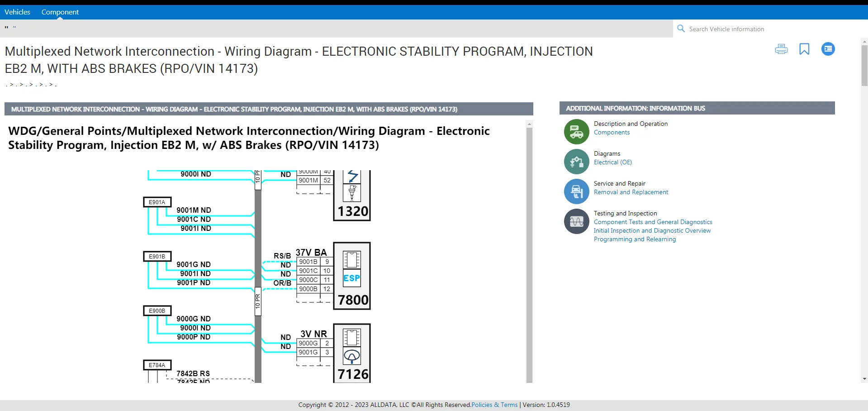Click the diagram panel scroll up arrow

tap(529, 124)
